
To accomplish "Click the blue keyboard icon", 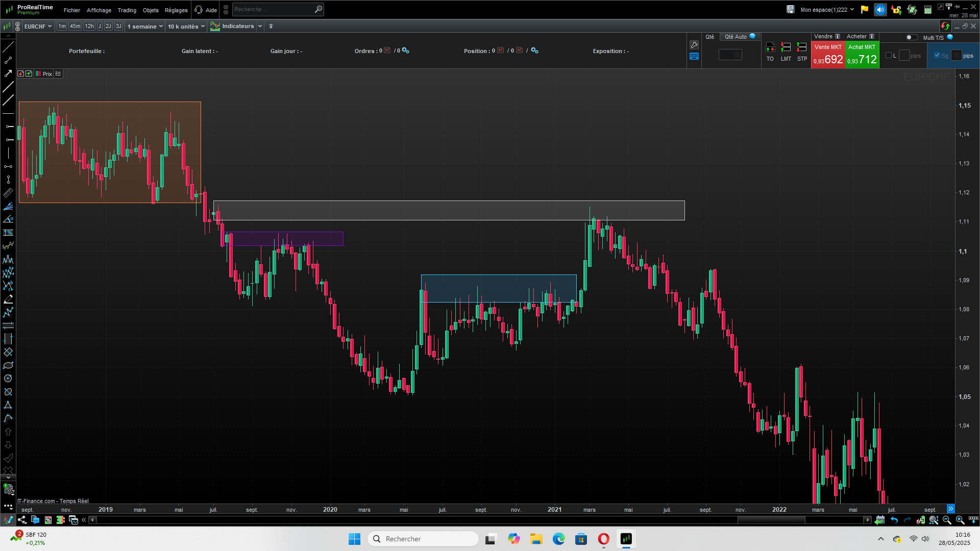I will (694, 57).
